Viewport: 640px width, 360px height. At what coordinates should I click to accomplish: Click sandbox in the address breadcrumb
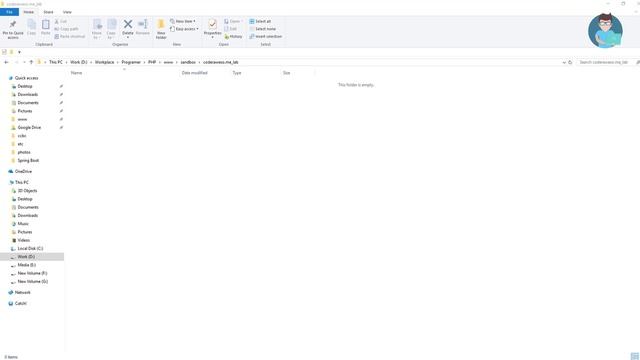pos(188,62)
